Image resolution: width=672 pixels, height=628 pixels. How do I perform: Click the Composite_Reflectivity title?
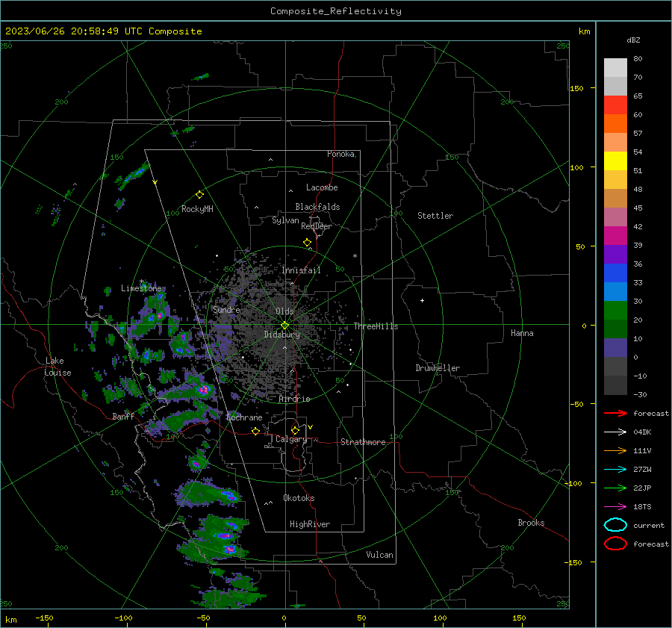(336, 11)
